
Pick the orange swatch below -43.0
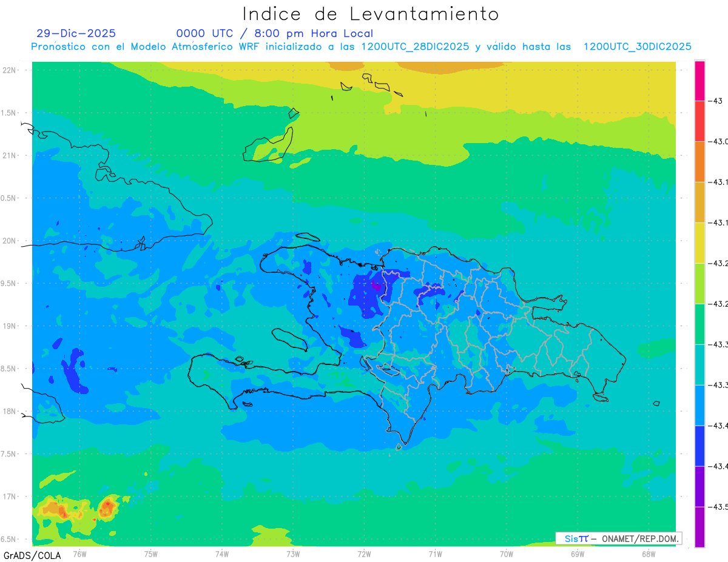pyautogui.click(x=699, y=162)
